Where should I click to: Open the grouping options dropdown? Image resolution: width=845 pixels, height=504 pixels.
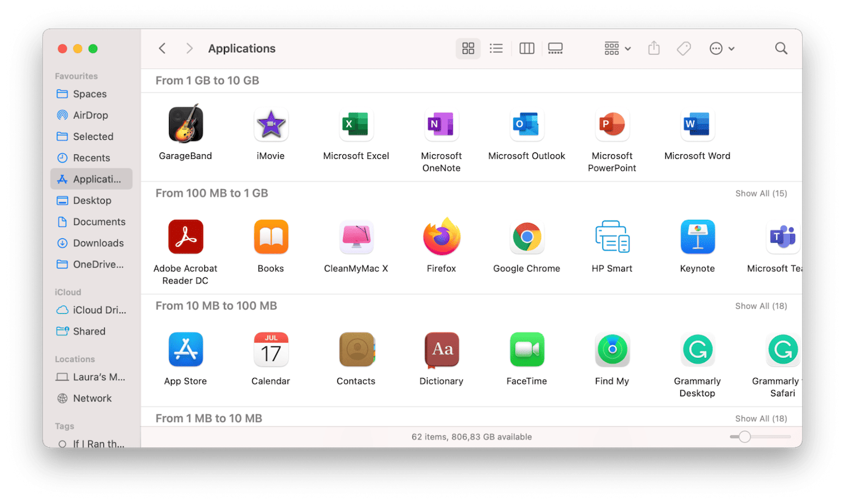tap(616, 48)
